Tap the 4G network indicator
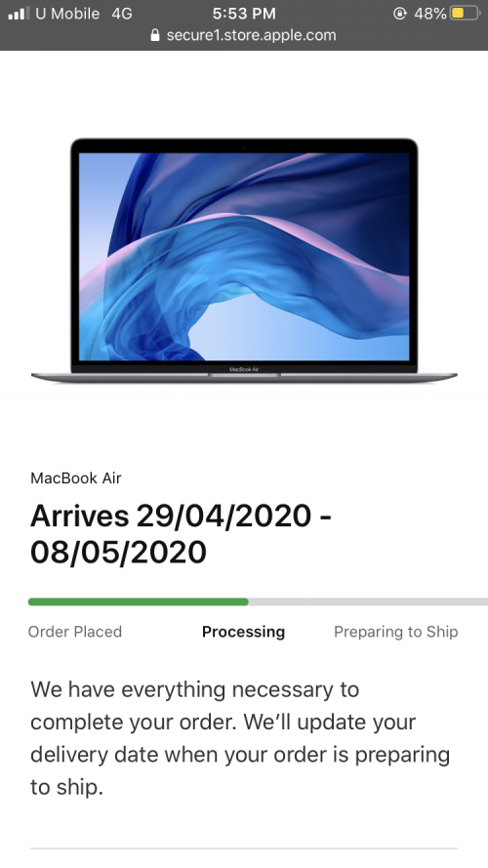488x868 pixels. [x=122, y=14]
